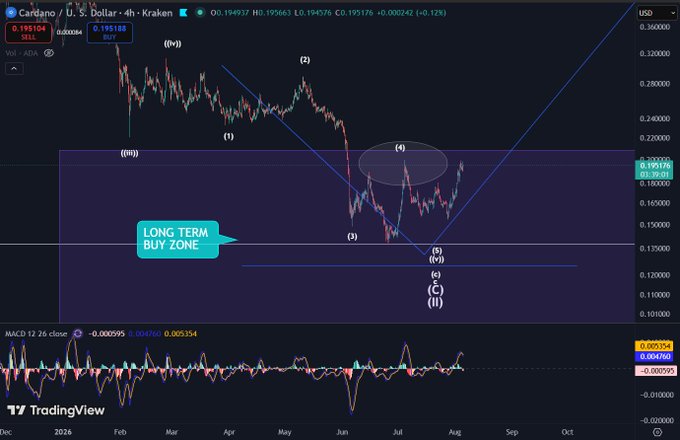The height and width of the screenshot is (440, 680).
Task: Click the Oct label on time axis
Action: 567,432
